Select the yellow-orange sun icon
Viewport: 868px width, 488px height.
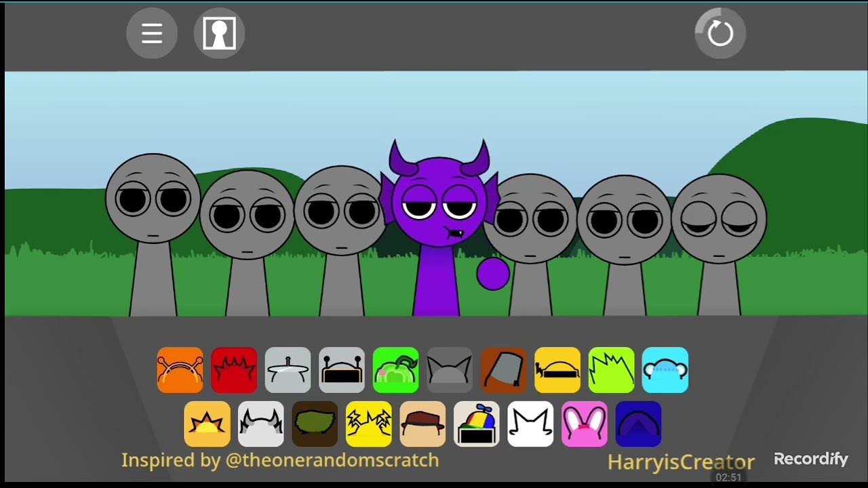[x=207, y=424]
